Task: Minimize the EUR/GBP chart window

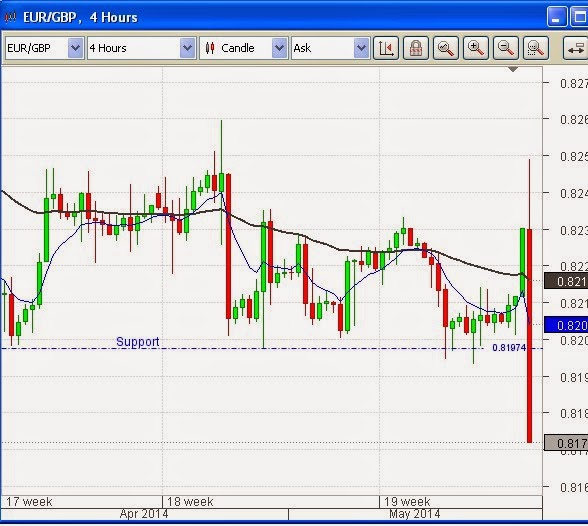Action: pyautogui.click(x=556, y=17)
